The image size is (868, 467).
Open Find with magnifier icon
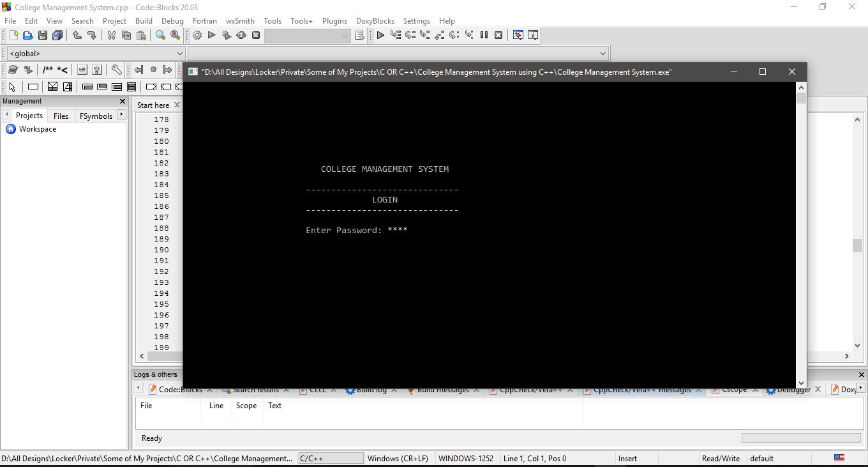pyautogui.click(x=161, y=36)
